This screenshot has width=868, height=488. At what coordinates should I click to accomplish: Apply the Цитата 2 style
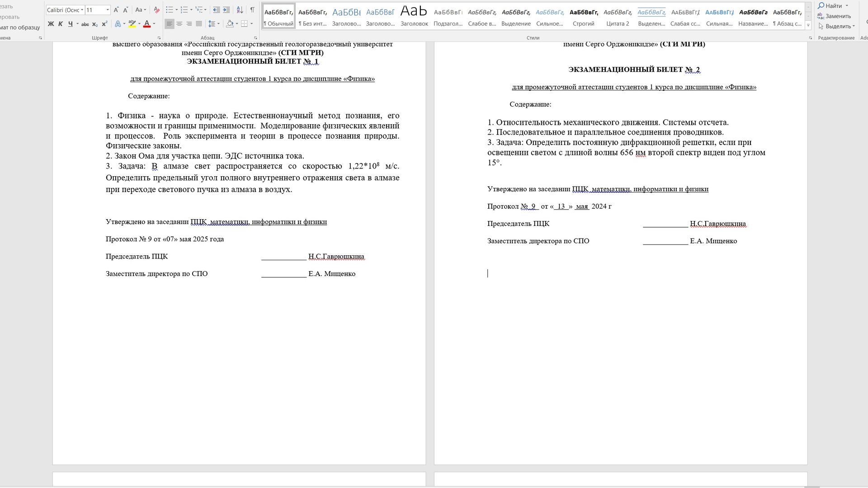[x=618, y=16]
